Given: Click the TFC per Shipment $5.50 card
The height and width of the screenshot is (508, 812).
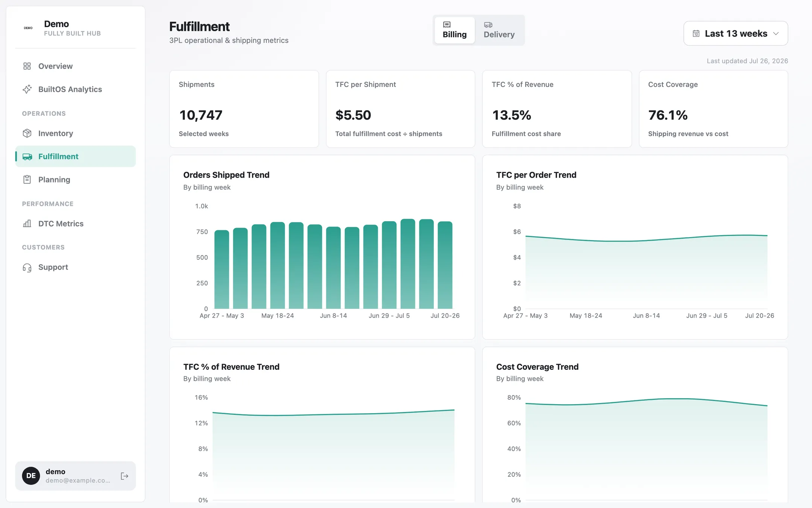Looking at the screenshot, I should pyautogui.click(x=400, y=109).
